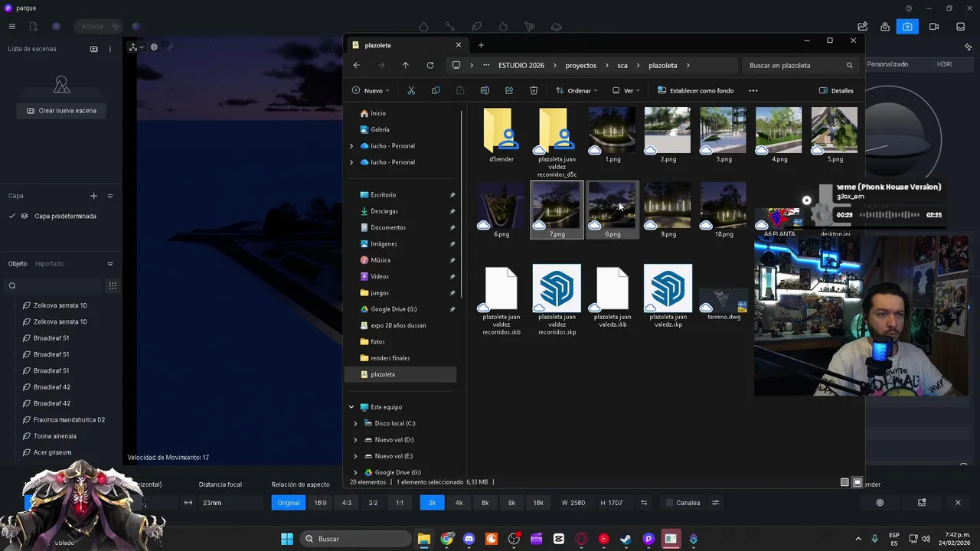Share the selected file in Explorer
The width and height of the screenshot is (980, 551).
tap(509, 90)
